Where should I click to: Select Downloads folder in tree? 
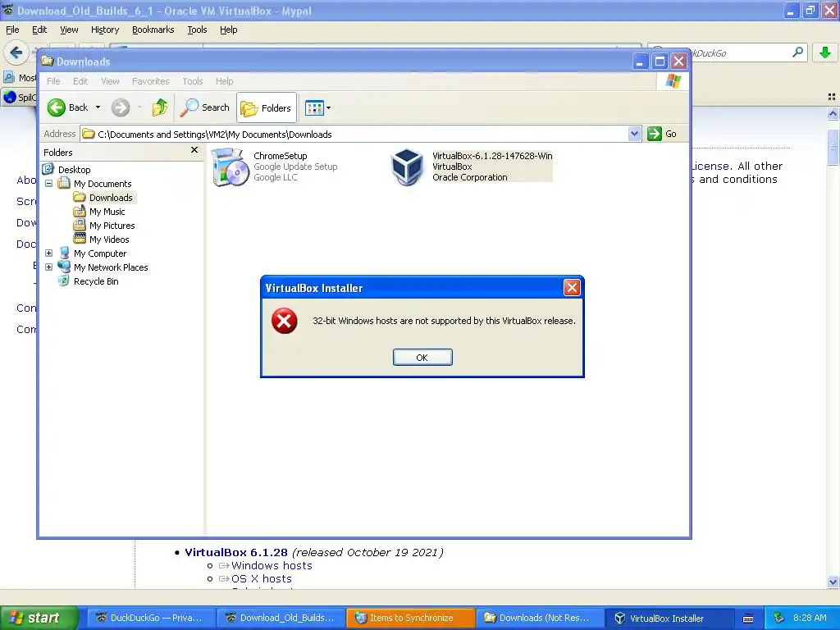pyautogui.click(x=111, y=198)
